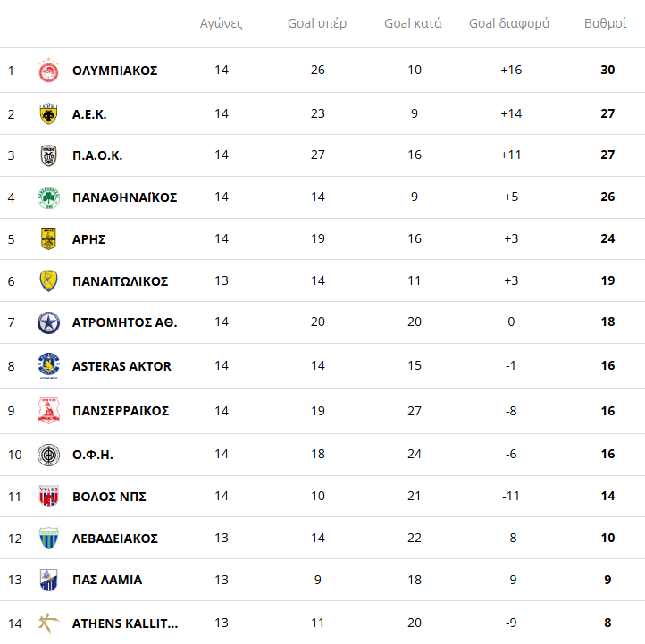Click the Olympiacos team crest icon
Viewport: 645px width, 644px height.
(x=48, y=71)
